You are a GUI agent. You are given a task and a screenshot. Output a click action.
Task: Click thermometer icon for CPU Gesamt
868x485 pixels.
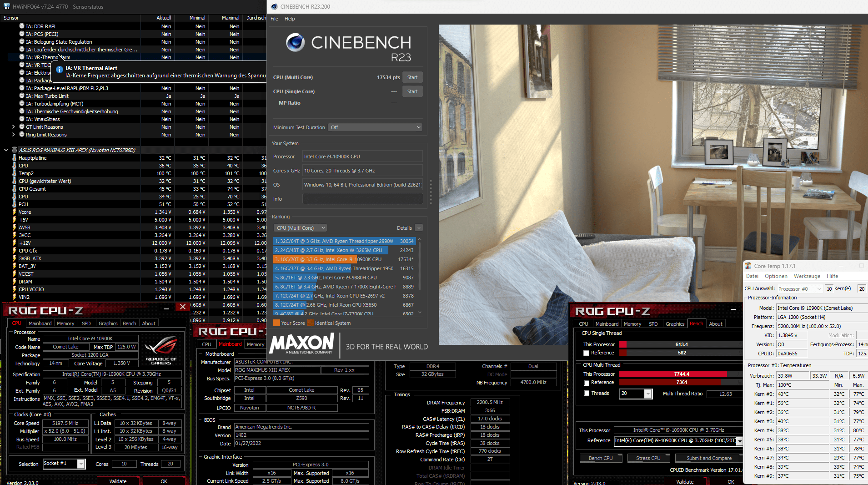pyautogui.click(x=15, y=188)
